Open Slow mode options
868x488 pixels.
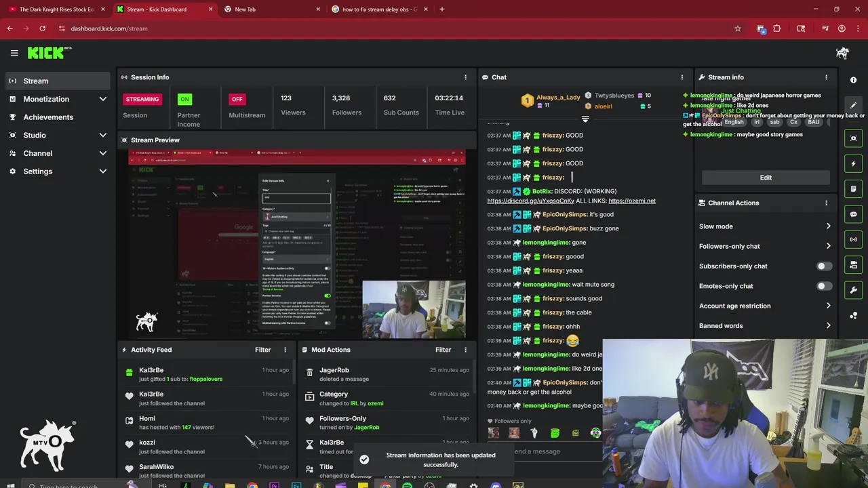765,226
